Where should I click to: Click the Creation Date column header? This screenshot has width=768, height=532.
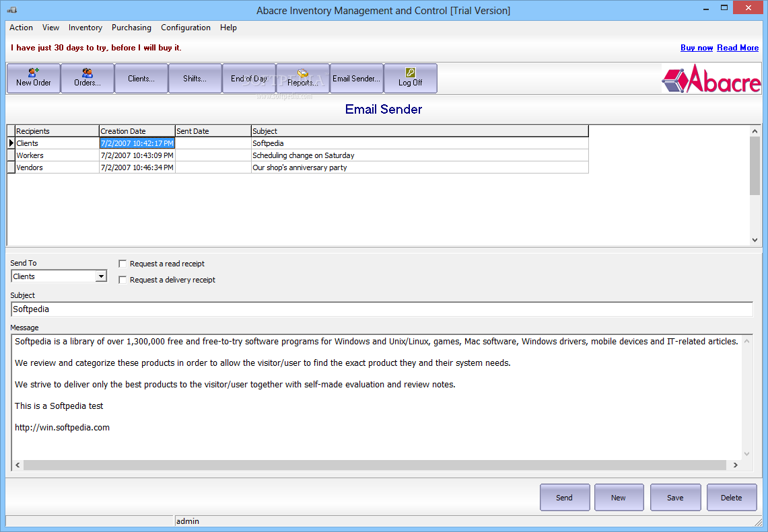coord(137,131)
